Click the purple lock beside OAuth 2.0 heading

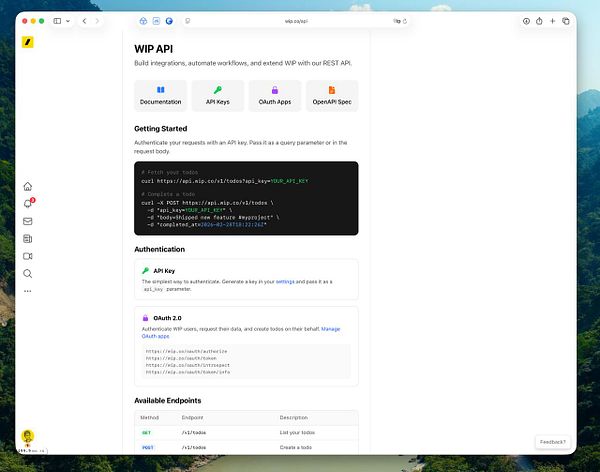point(145,318)
